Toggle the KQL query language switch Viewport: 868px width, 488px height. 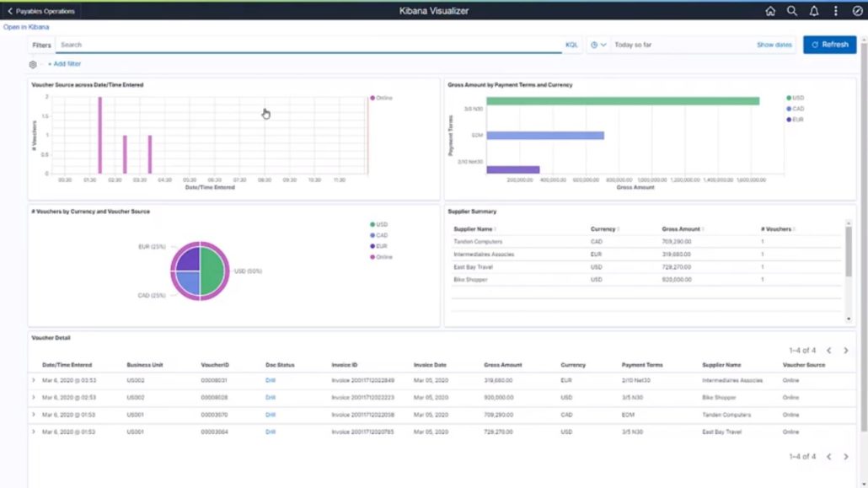click(572, 44)
